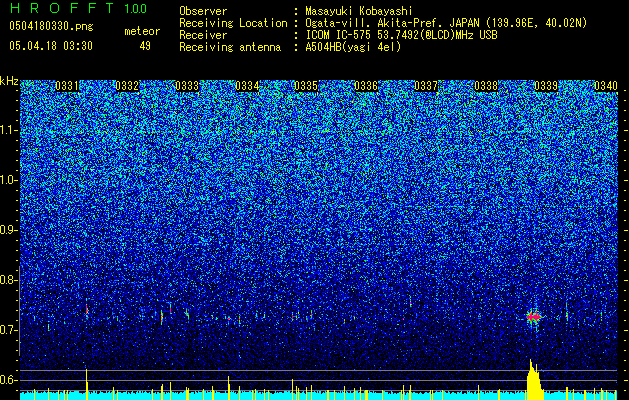Click the meteor count value 49

tap(145, 46)
